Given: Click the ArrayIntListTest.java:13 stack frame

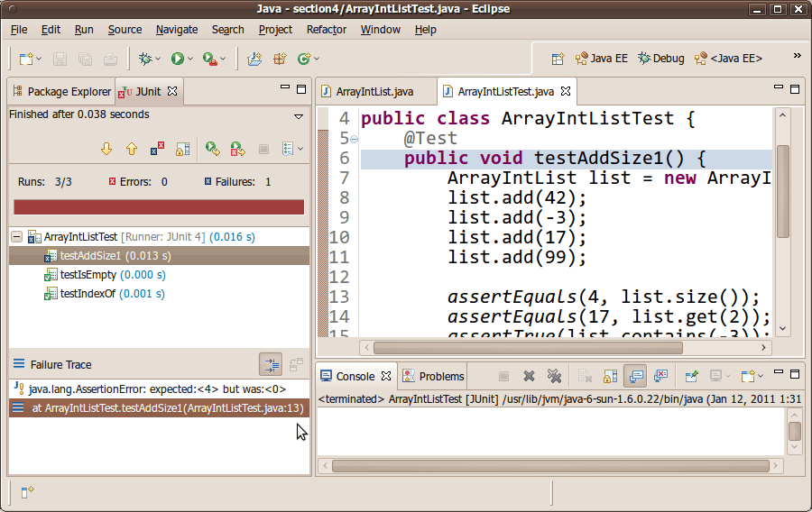Looking at the screenshot, I should pyautogui.click(x=159, y=408).
